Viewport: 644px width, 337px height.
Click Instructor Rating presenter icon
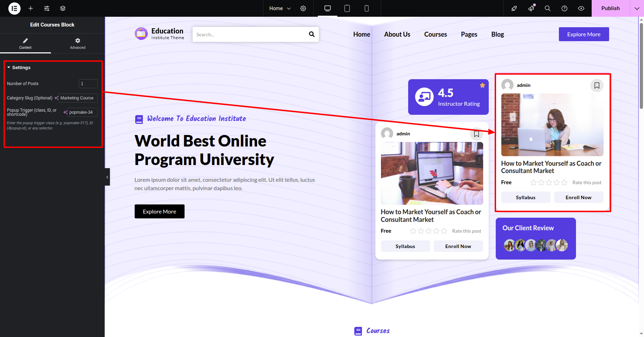point(424,97)
